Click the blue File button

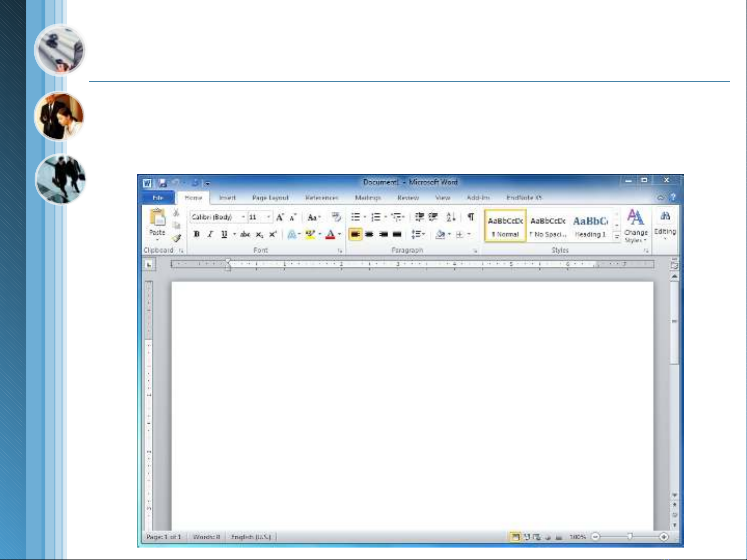pos(158,198)
